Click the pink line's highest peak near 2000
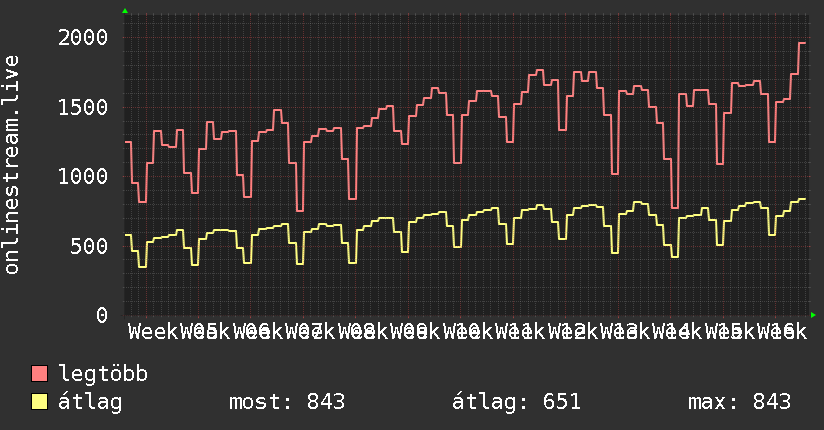 coord(802,43)
